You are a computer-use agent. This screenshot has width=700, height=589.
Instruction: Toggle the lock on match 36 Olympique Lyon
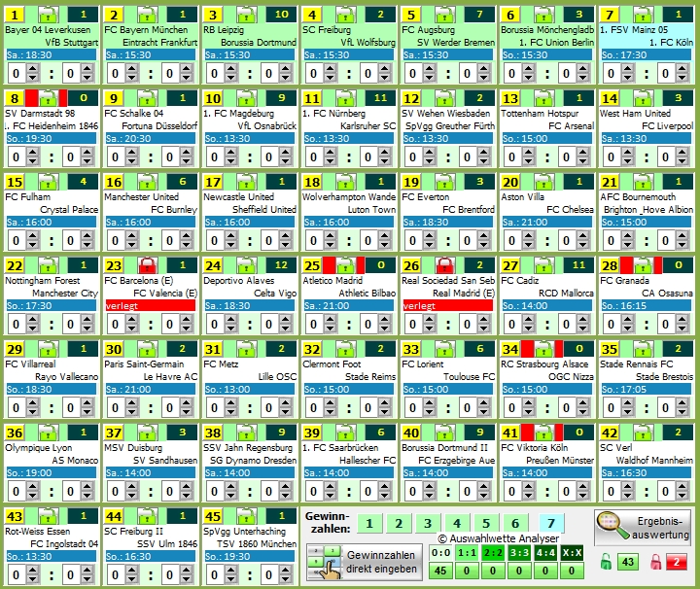click(x=49, y=433)
